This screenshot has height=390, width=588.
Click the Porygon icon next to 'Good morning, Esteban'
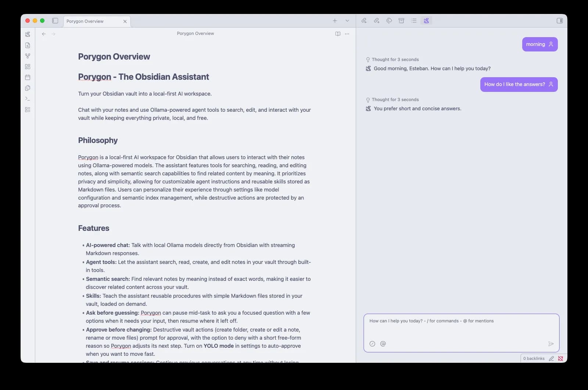click(368, 69)
